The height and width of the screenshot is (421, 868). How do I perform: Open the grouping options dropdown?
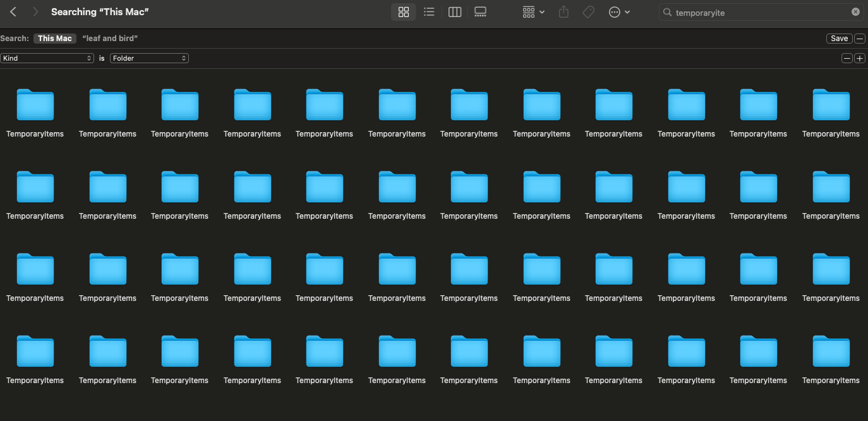pyautogui.click(x=533, y=11)
